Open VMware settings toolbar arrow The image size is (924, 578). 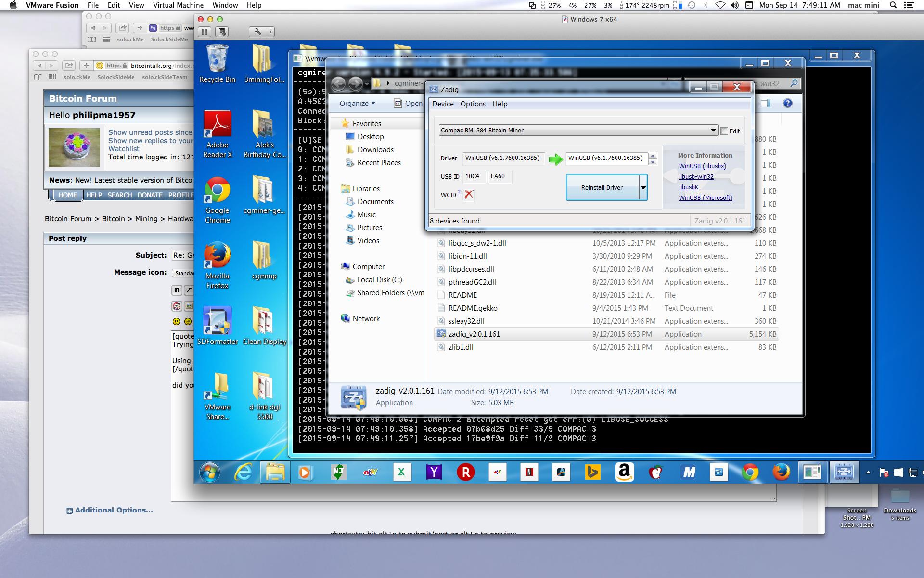tap(270, 32)
